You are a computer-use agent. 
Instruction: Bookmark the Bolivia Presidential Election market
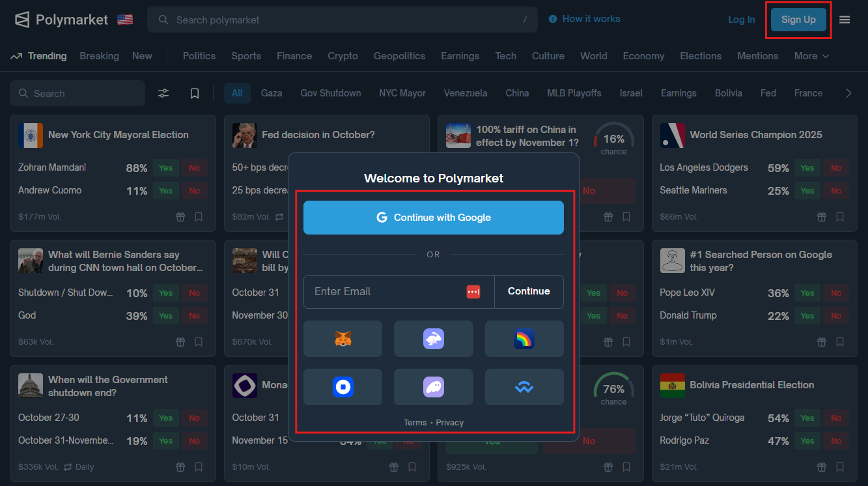840,467
